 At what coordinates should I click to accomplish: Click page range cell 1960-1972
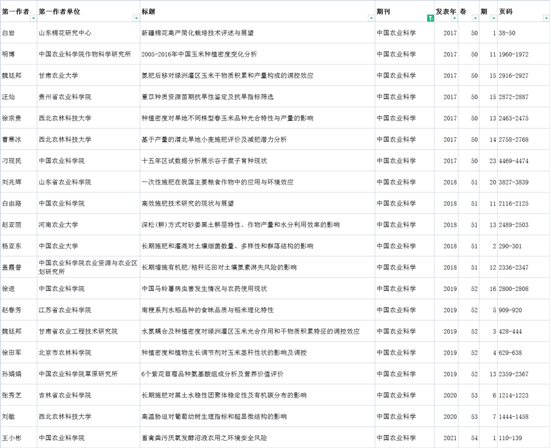(523, 54)
